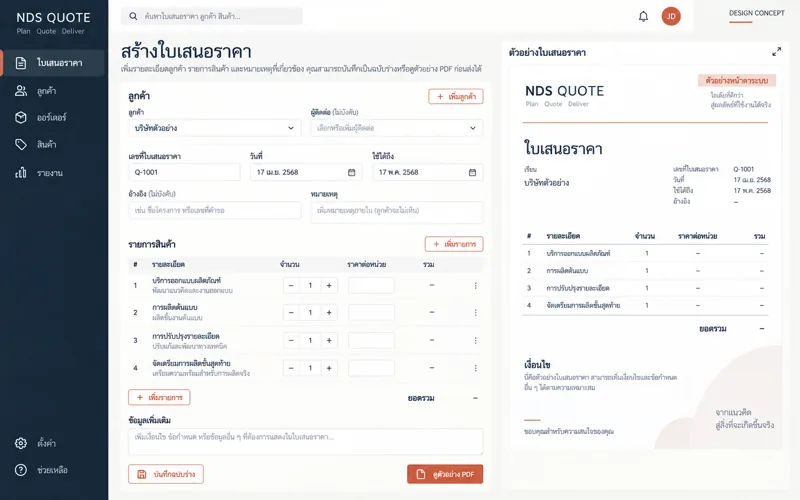The height and width of the screenshot is (500, 800).
Task: Open calendar picker for ใช้ได้ถึง field
Action: pos(472,172)
